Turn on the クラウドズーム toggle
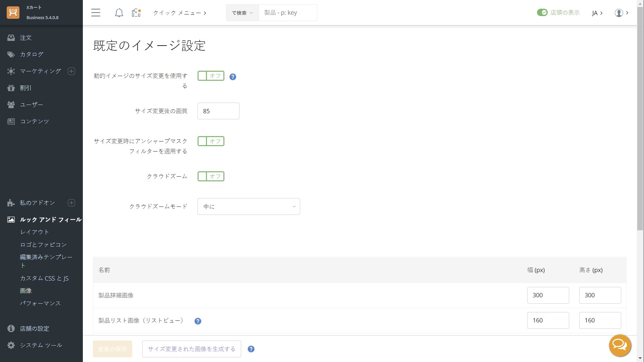Screen dimensions: 644x362 coord(211,176)
